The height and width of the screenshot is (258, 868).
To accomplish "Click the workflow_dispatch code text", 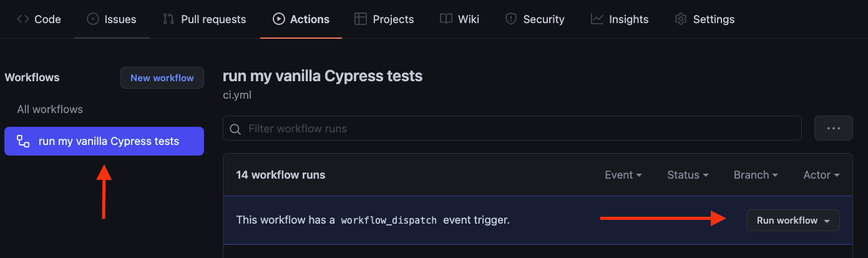I will click(x=389, y=221).
